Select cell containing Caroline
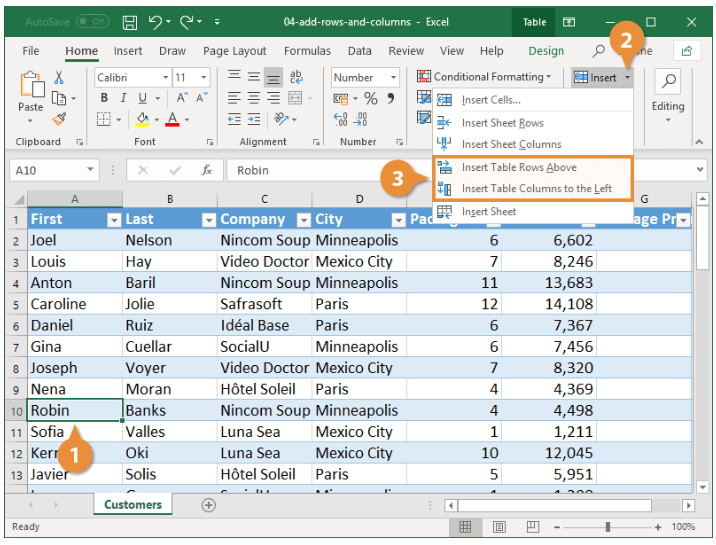716x545 pixels. [75, 304]
